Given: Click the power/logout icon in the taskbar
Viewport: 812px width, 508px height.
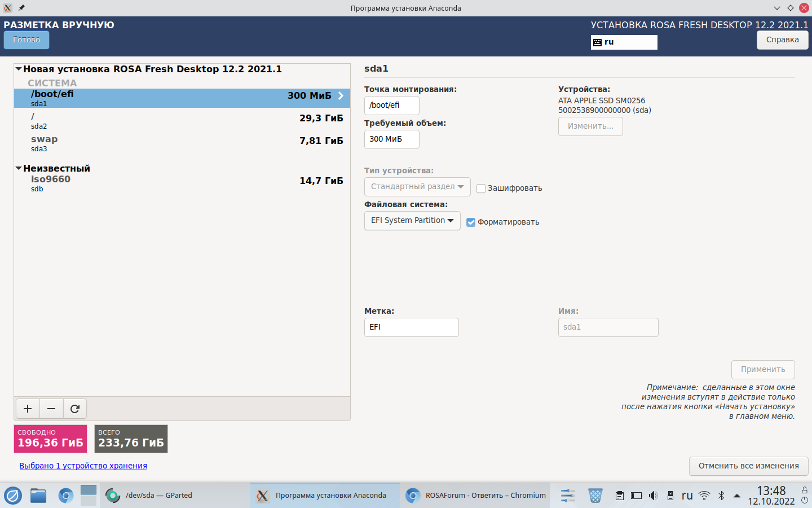Looking at the screenshot, I should click(x=805, y=501).
